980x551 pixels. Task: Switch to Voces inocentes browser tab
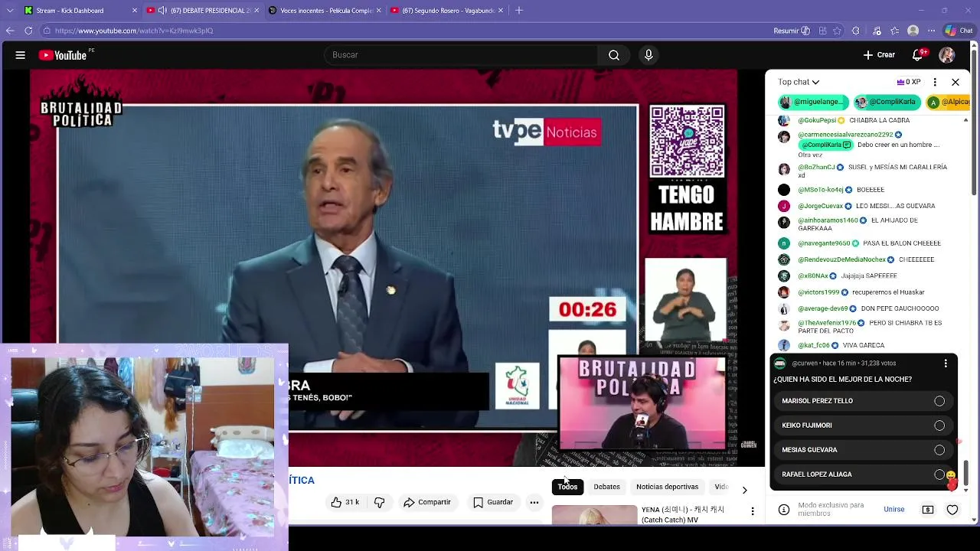coord(325,10)
